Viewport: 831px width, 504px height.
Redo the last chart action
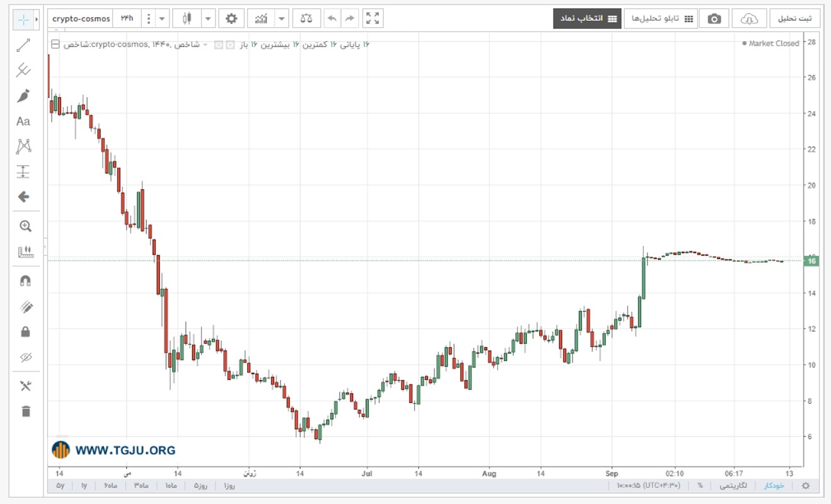tap(350, 19)
